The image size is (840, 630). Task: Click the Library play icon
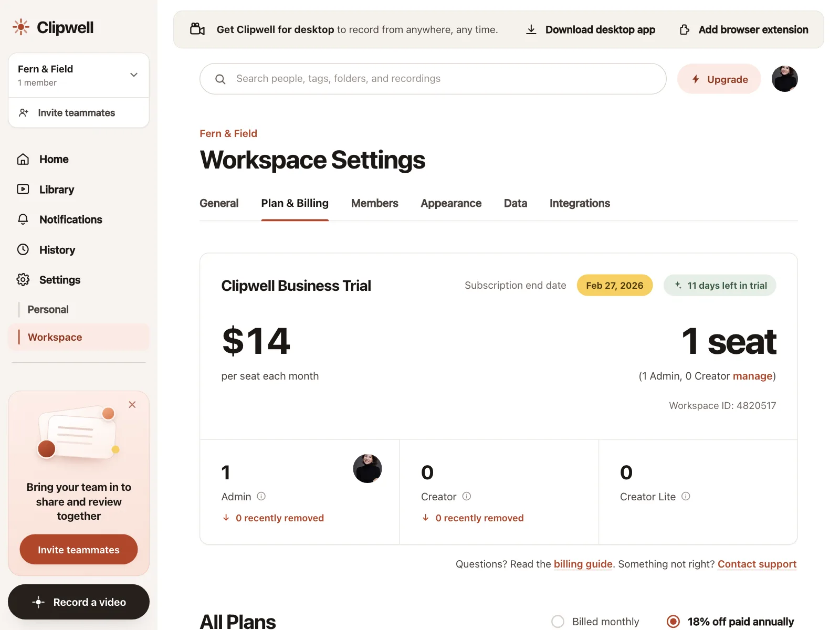click(x=23, y=189)
